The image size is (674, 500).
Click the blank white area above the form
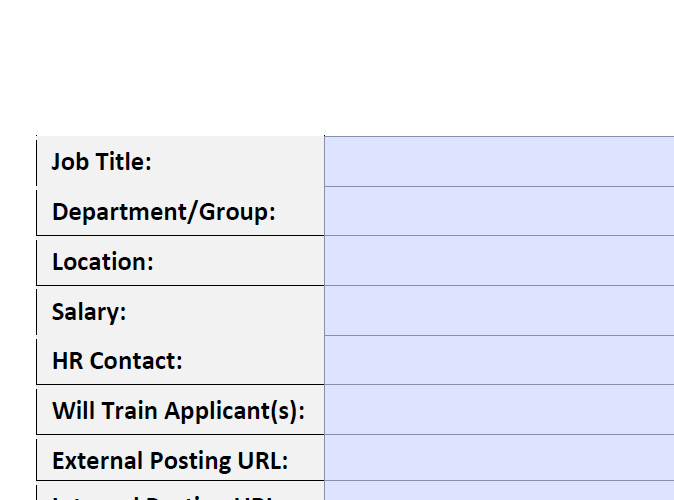point(337,67)
